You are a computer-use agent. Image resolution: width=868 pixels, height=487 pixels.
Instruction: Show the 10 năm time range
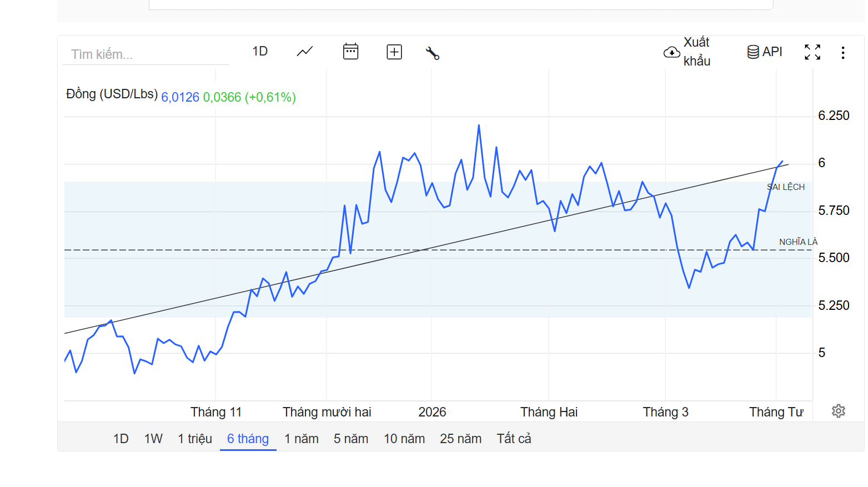(x=404, y=439)
